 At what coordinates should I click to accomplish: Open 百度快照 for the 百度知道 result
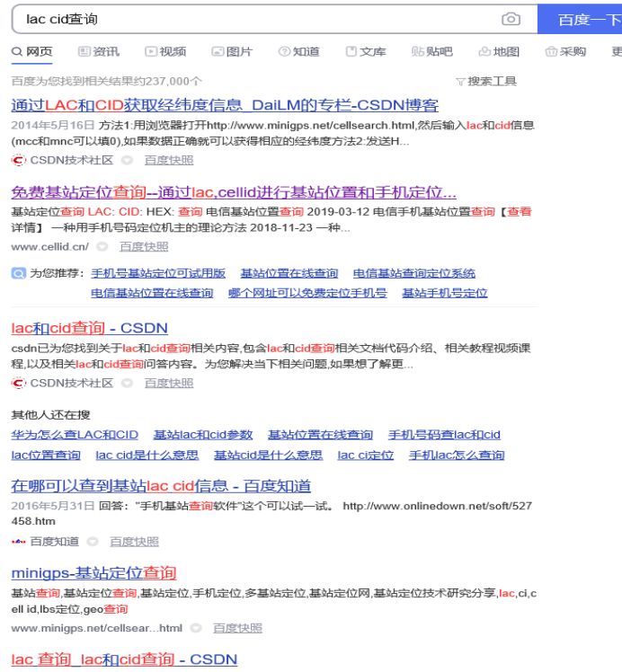click(134, 542)
